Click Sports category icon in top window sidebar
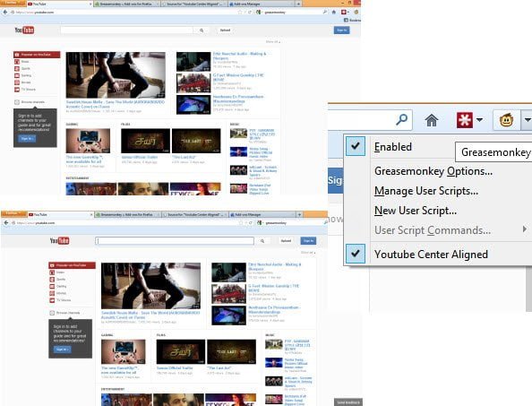The height and width of the screenshot is (406, 532). (x=17, y=69)
